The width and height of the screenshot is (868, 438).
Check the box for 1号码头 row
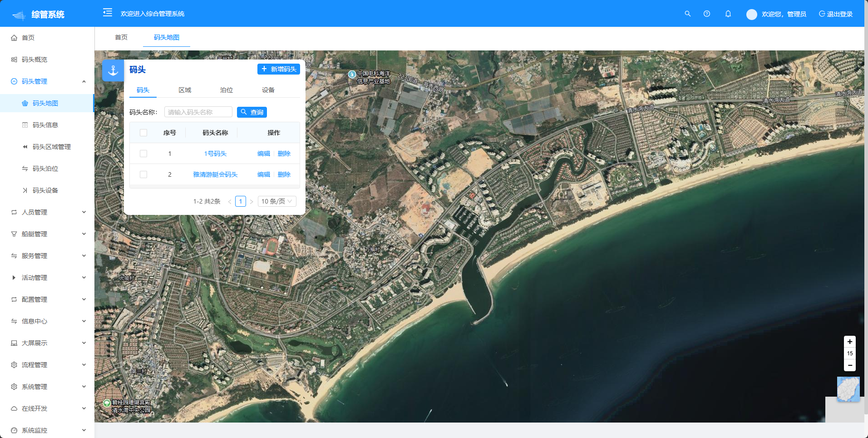pyautogui.click(x=143, y=154)
